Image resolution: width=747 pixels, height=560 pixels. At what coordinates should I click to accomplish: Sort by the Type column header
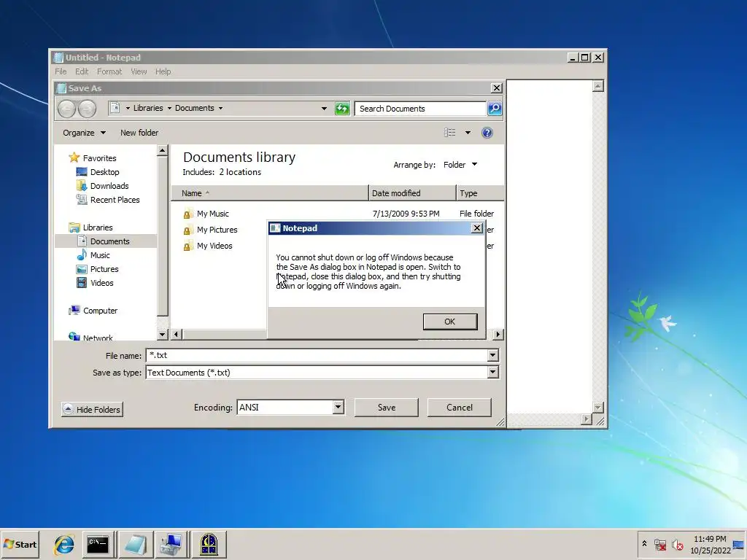pyautogui.click(x=480, y=192)
